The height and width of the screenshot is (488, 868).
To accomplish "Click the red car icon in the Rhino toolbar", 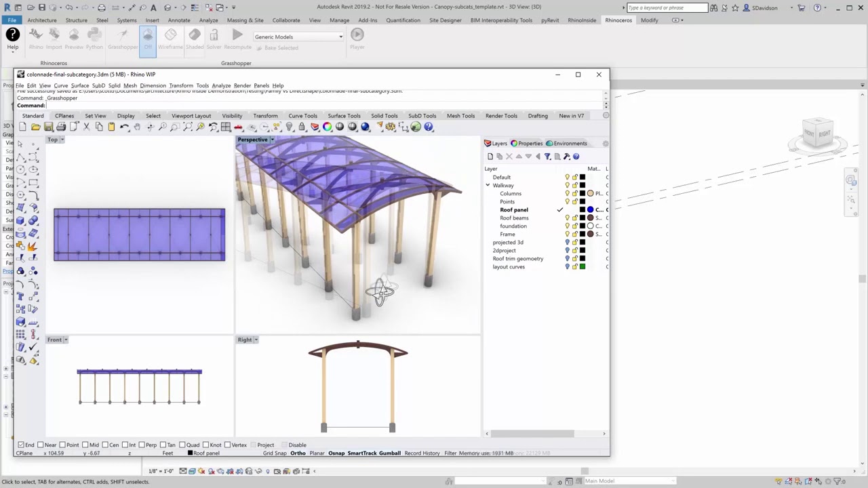I will click(x=239, y=127).
